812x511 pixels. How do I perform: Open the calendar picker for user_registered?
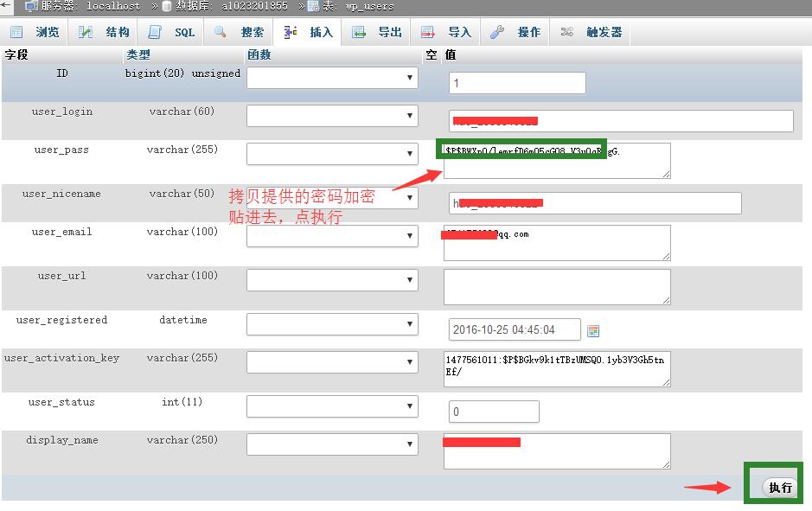coord(593,331)
